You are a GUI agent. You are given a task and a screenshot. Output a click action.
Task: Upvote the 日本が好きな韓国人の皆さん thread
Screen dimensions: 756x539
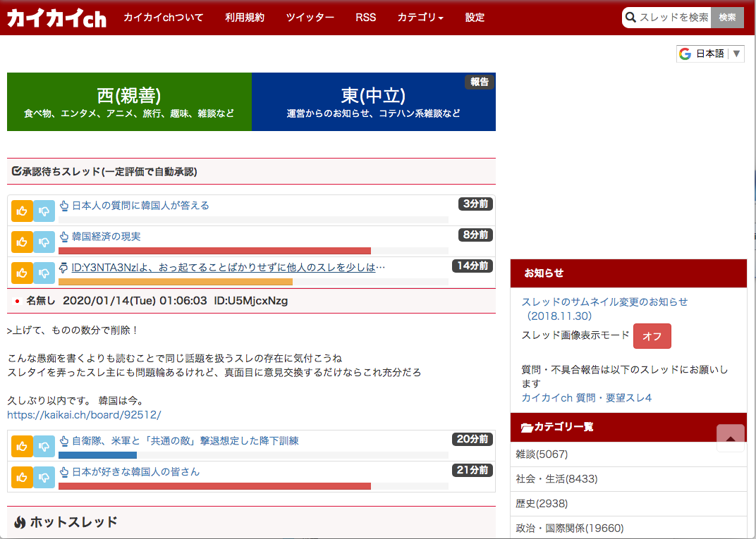tap(22, 477)
